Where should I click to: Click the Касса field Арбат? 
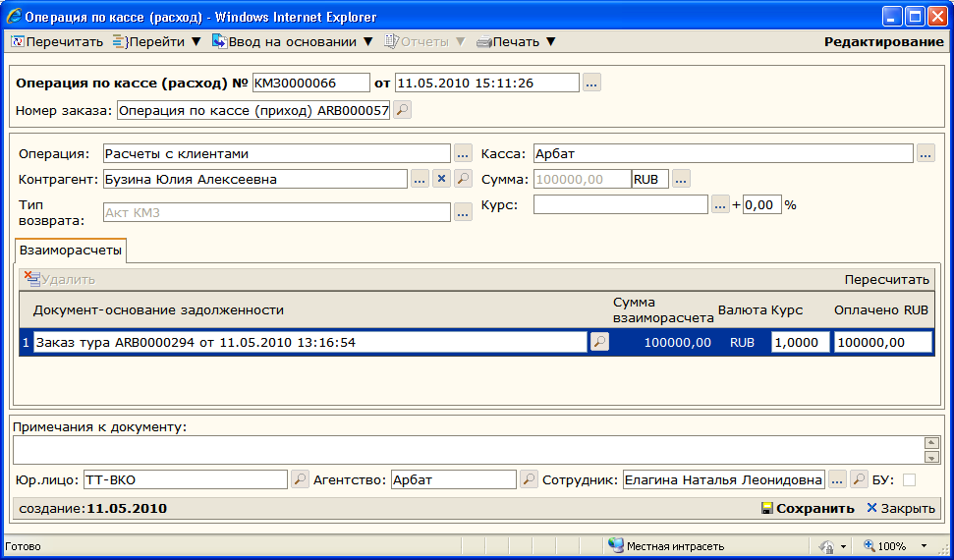click(x=723, y=153)
